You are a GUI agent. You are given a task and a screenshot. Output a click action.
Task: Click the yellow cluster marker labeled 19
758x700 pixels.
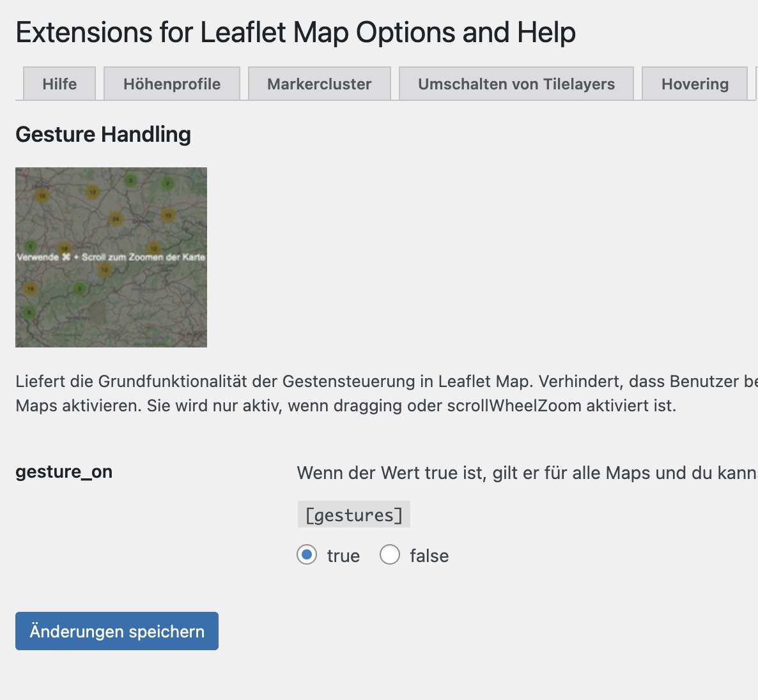[31, 289]
